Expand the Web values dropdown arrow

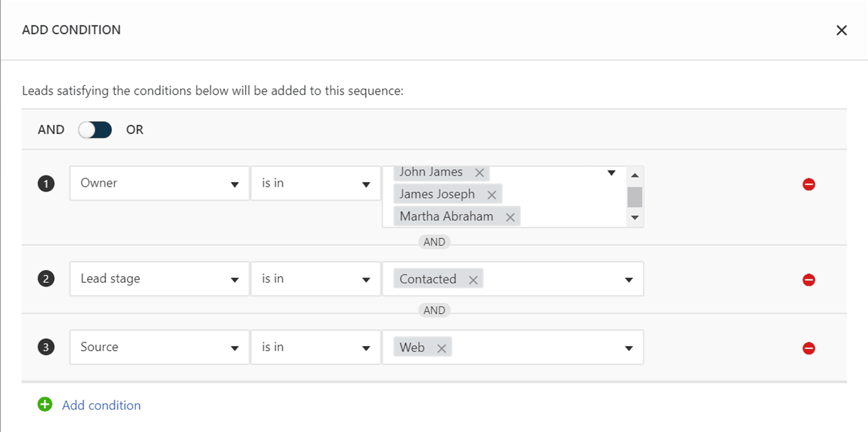tap(629, 348)
